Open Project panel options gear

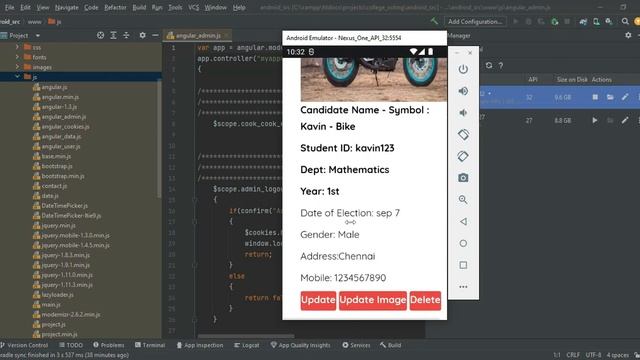click(142, 36)
